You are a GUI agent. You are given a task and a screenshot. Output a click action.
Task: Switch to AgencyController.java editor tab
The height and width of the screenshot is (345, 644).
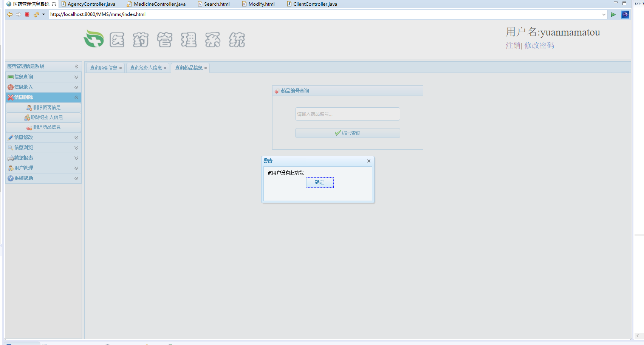(88, 4)
